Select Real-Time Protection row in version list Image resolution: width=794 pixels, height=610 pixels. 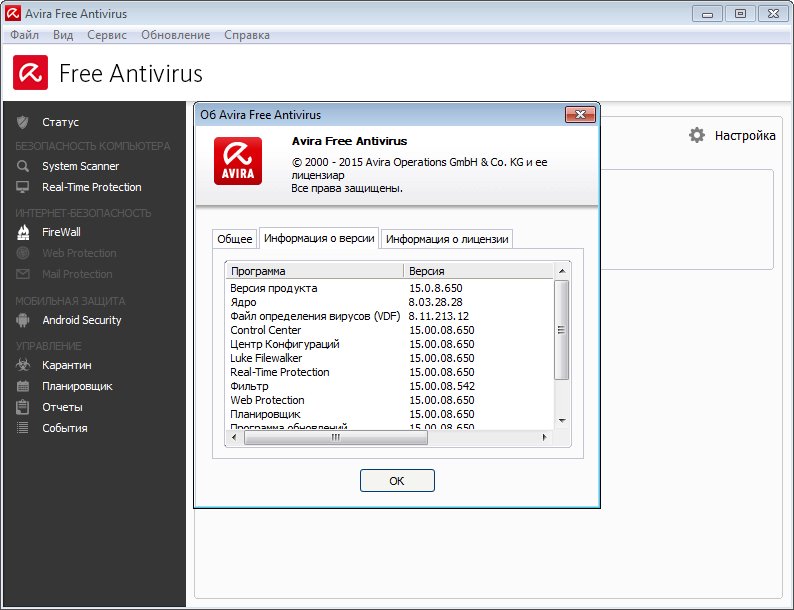389,372
